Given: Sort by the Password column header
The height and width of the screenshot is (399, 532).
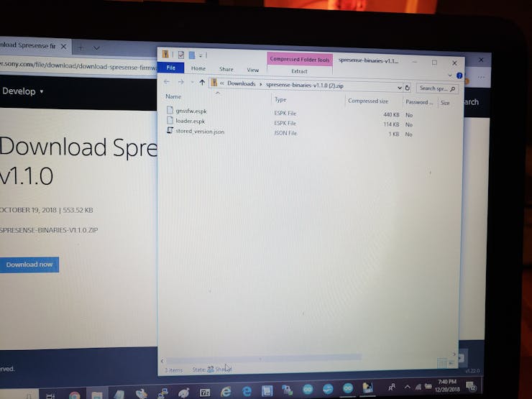Looking at the screenshot, I should coord(419,102).
